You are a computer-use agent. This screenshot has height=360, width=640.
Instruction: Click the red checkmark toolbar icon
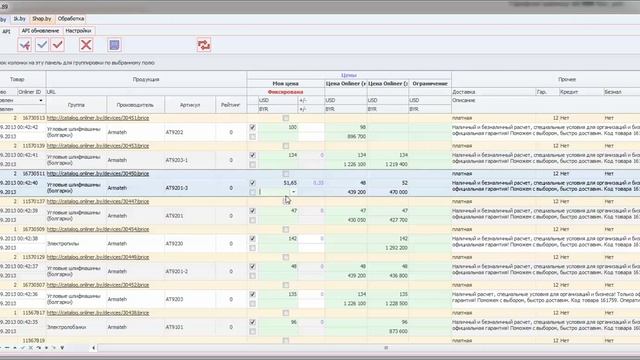(x=58, y=45)
